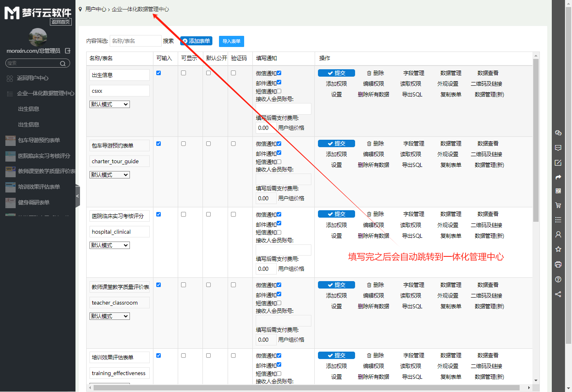The width and height of the screenshot is (572, 392).
Task: Click the table vertical scrollbar thumb
Action: 536,140
